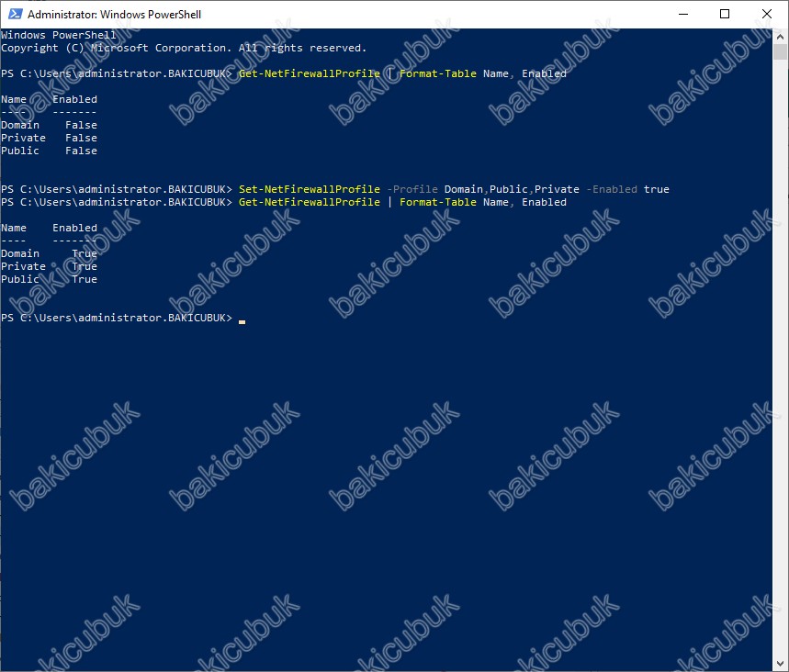Viewport: 789px width, 672px height.
Task: Click the scrollbar up arrow
Action: (x=781, y=37)
